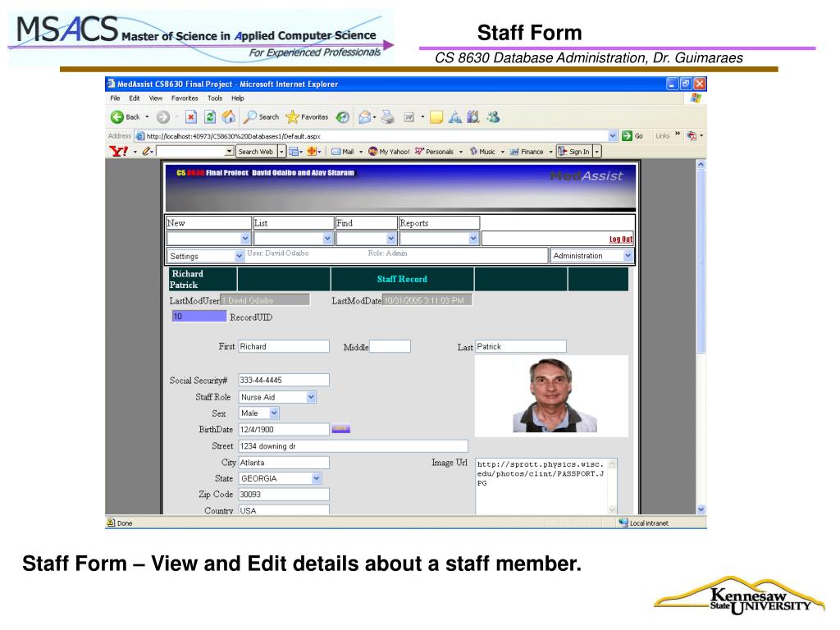
Task: Click the Sign In toolbar button
Action: (573, 152)
